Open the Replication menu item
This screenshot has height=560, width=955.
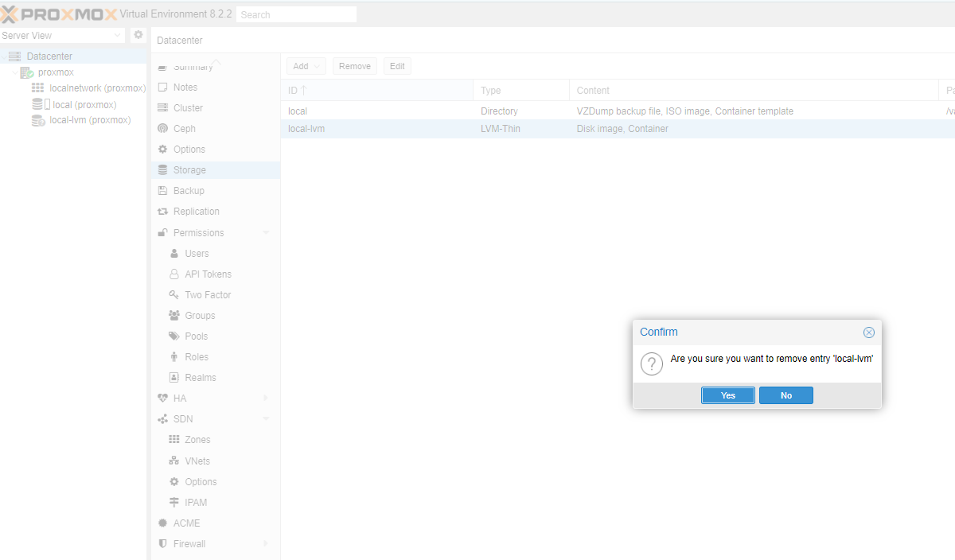tap(215, 212)
